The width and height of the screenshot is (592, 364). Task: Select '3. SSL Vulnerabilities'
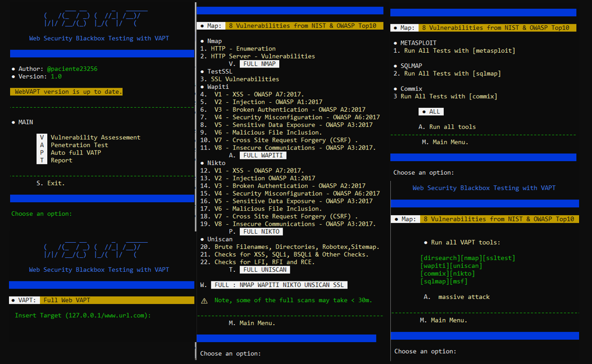pos(240,79)
